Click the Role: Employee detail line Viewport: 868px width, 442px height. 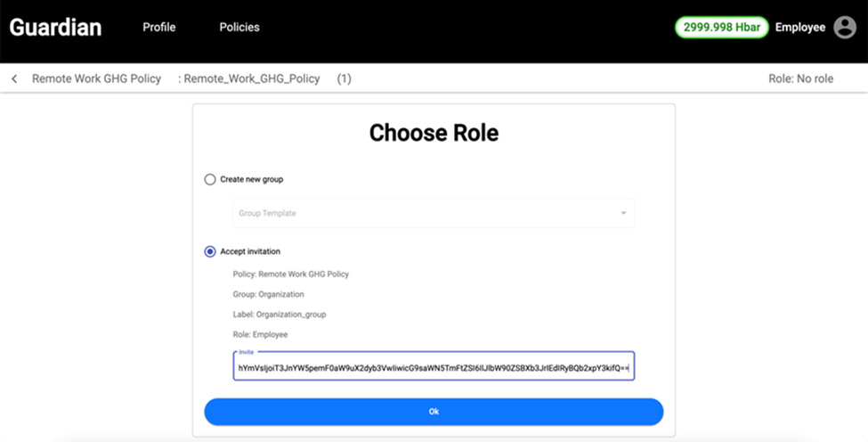[x=260, y=335]
